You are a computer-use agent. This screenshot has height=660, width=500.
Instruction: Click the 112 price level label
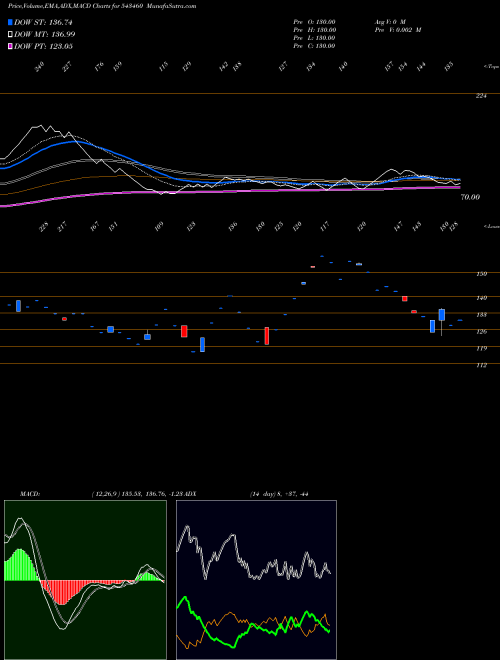pyautogui.click(x=481, y=365)
